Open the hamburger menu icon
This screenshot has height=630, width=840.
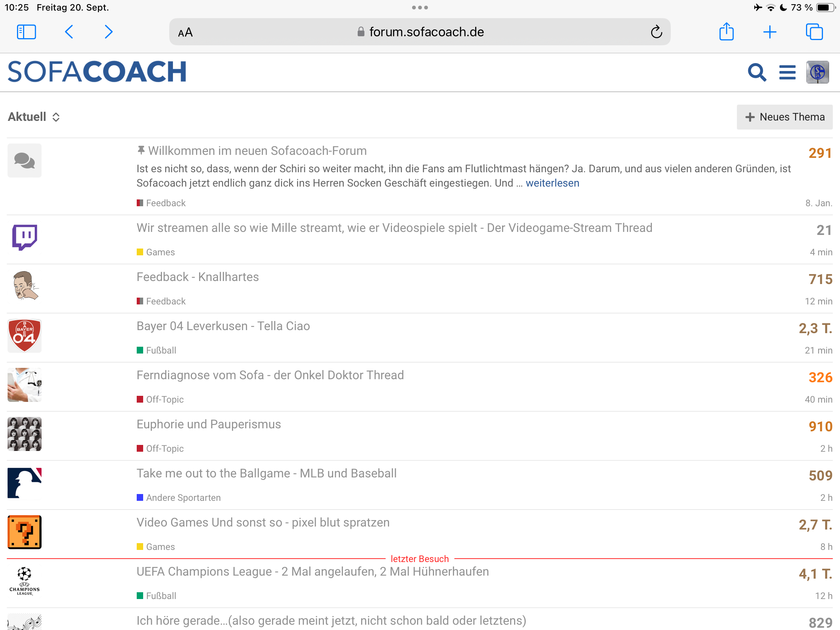point(787,72)
